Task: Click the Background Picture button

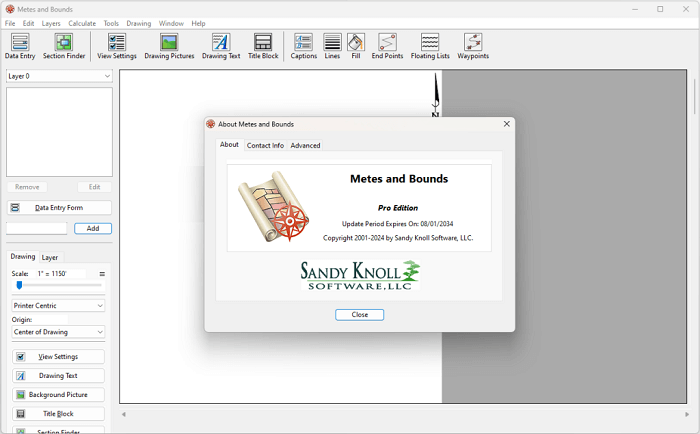Action: point(58,395)
